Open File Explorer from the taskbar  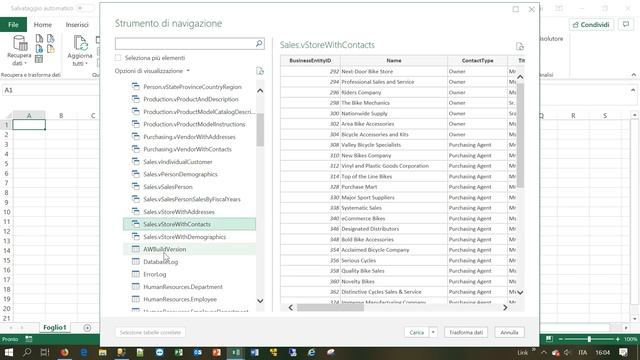tap(102, 352)
